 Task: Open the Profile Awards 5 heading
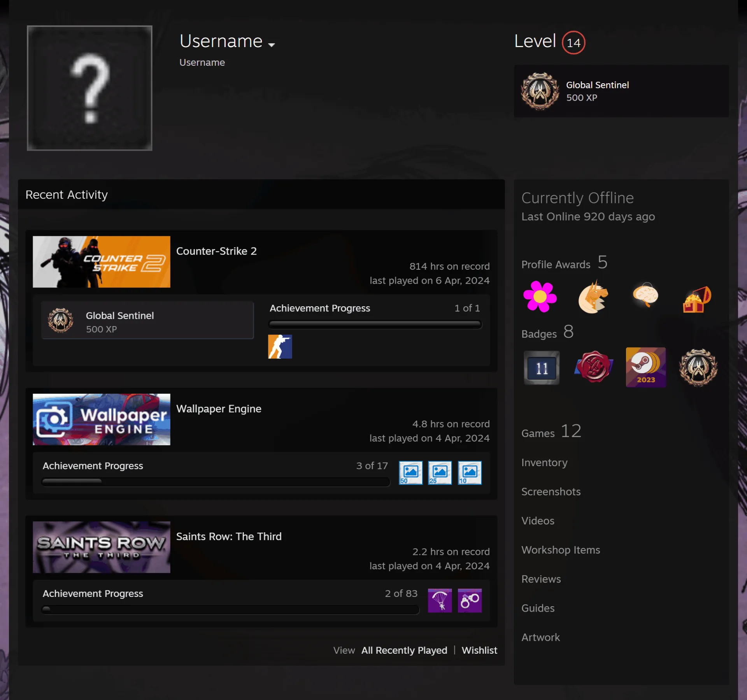pyautogui.click(x=565, y=263)
